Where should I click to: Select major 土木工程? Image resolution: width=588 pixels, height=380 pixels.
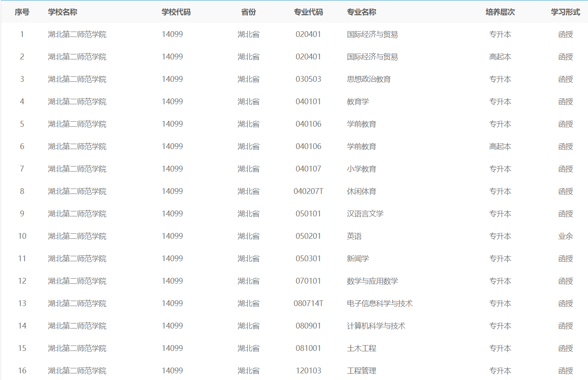(361, 348)
